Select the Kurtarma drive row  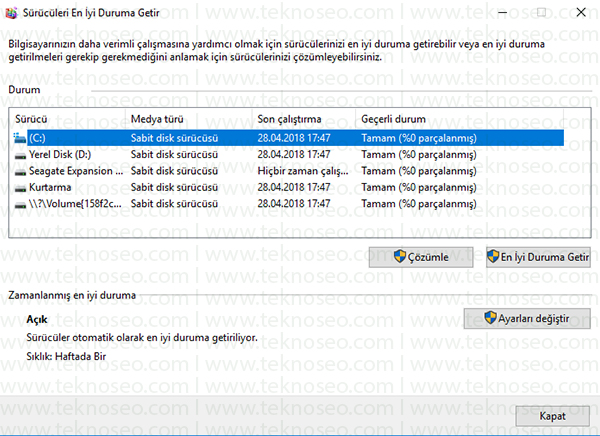pos(289,188)
